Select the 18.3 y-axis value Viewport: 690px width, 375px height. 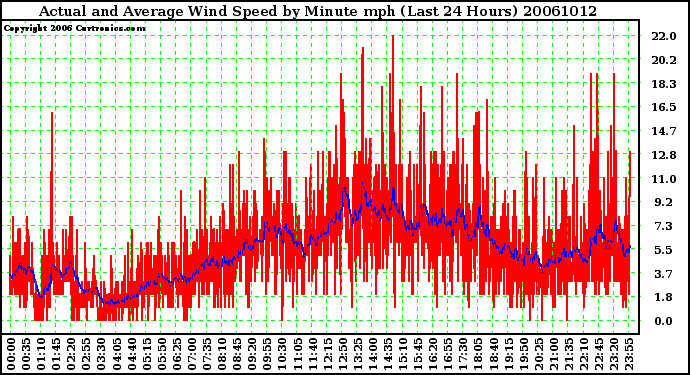664,84
